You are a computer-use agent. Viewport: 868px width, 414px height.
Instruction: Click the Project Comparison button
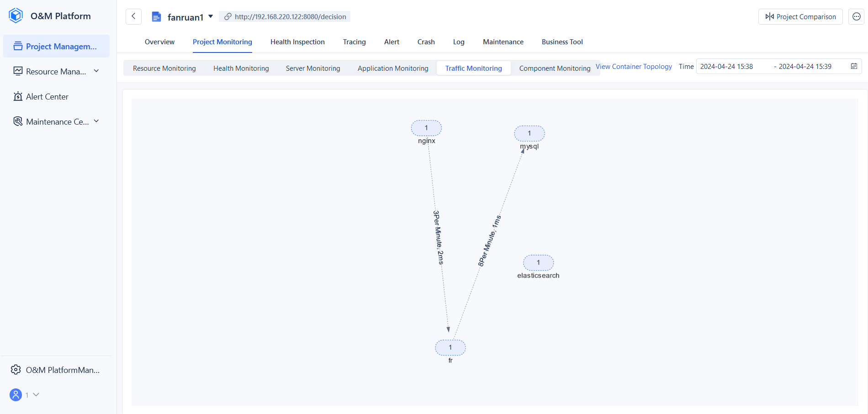(x=800, y=16)
